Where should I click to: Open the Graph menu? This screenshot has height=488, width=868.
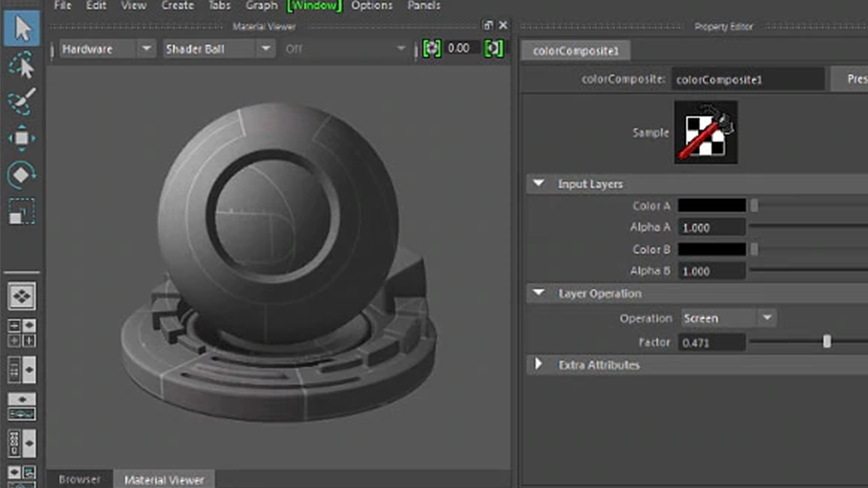coord(261,5)
